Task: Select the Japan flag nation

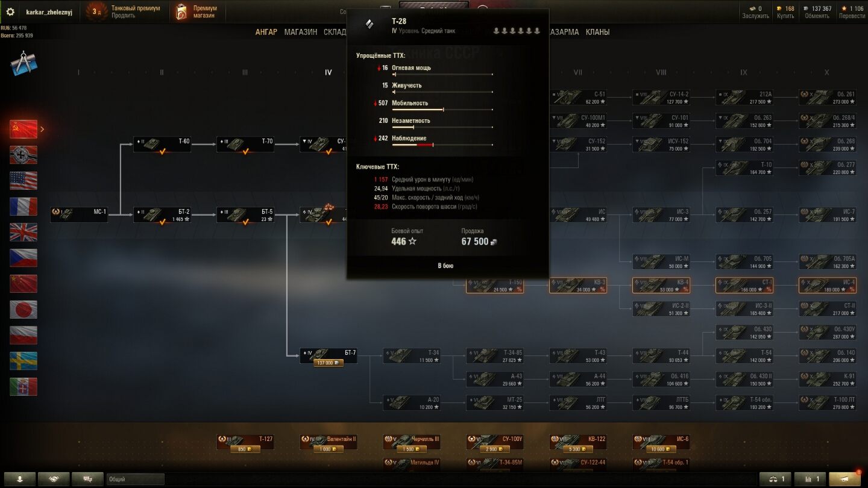Action: pyautogui.click(x=23, y=309)
